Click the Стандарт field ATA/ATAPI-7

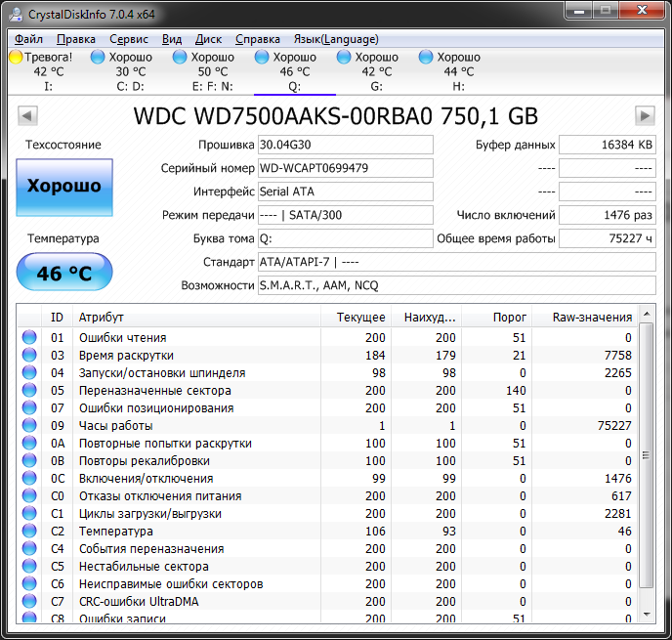coord(457,262)
